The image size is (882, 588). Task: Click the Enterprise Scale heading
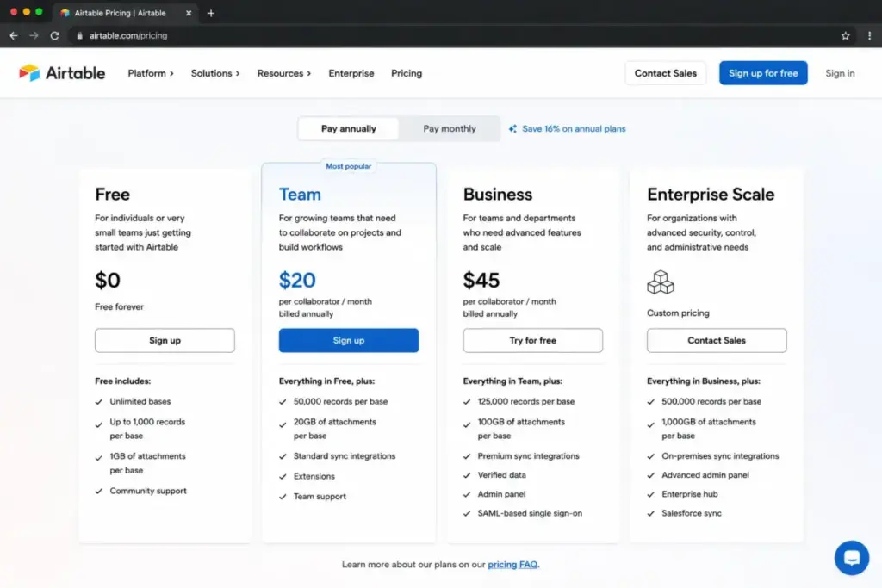coord(711,195)
